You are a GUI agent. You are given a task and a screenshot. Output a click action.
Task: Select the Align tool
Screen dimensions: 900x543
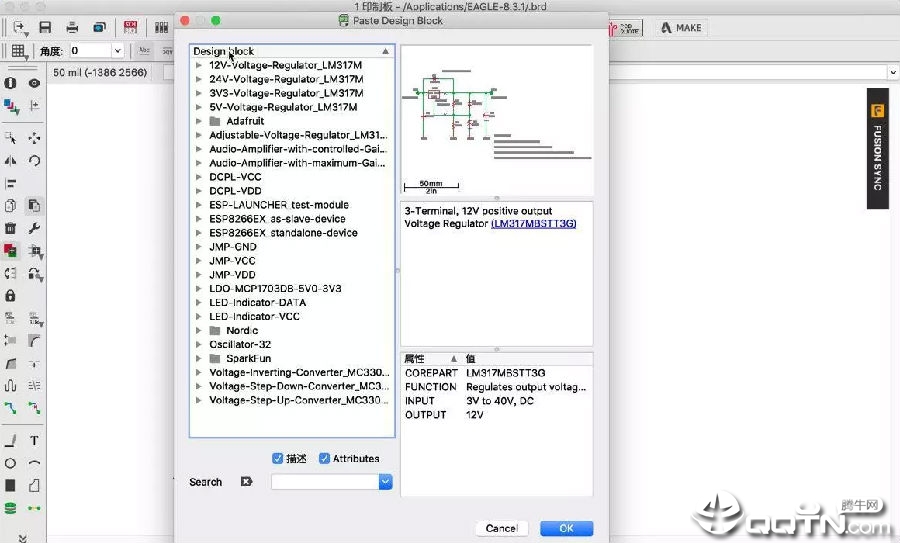coord(10,184)
